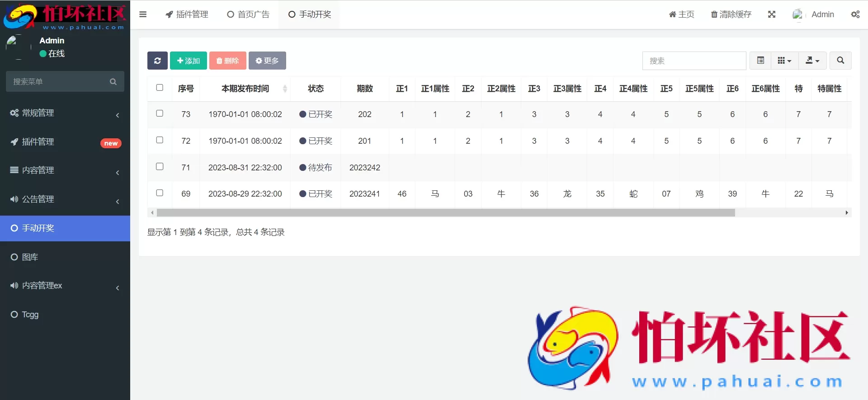Click the 序号 column header
The image size is (868, 400).
click(186, 89)
